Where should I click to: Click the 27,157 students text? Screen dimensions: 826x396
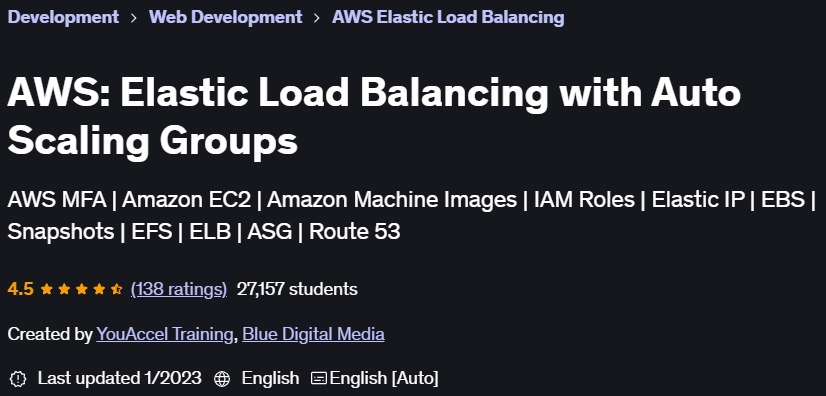click(297, 289)
